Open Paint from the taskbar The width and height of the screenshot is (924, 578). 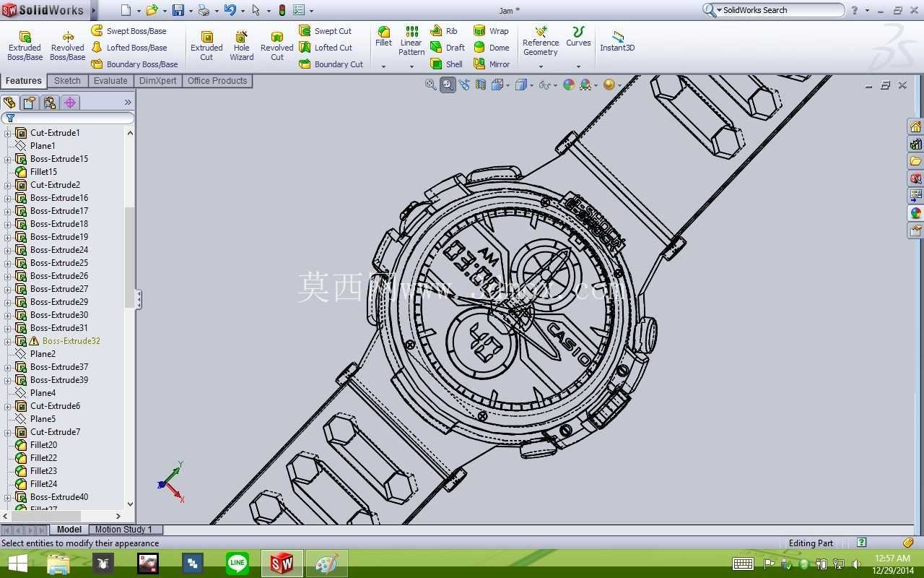click(327, 563)
